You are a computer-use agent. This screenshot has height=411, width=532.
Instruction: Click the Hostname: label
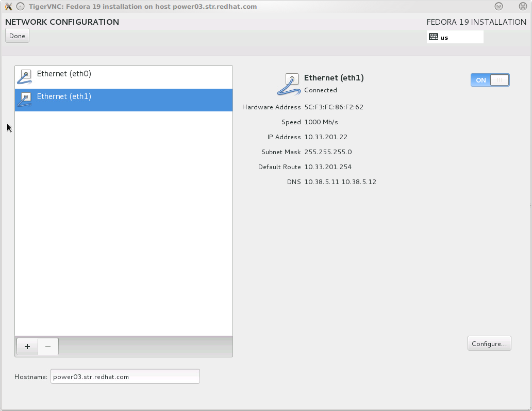coord(31,377)
